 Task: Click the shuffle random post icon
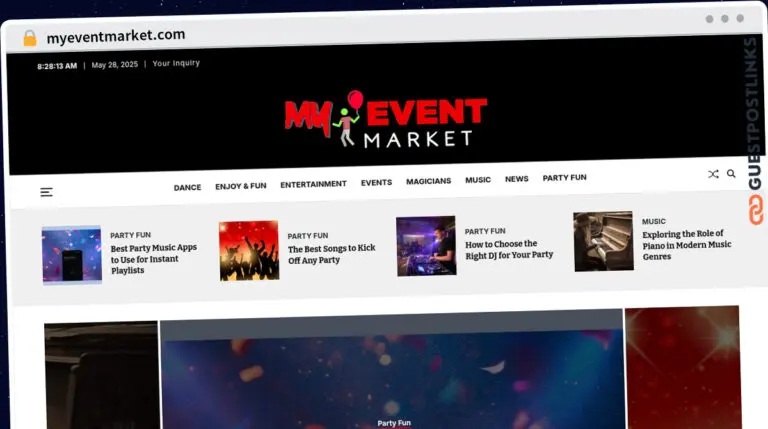713,174
